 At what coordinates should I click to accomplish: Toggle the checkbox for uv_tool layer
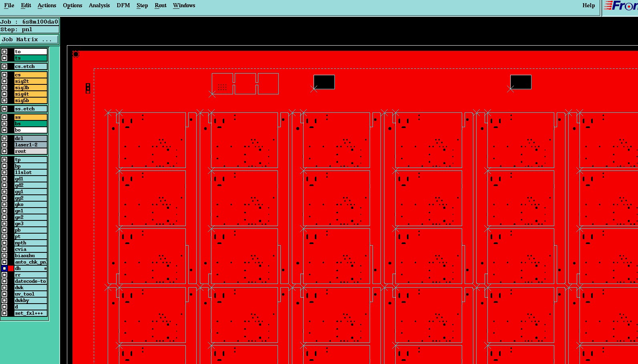coord(4,294)
